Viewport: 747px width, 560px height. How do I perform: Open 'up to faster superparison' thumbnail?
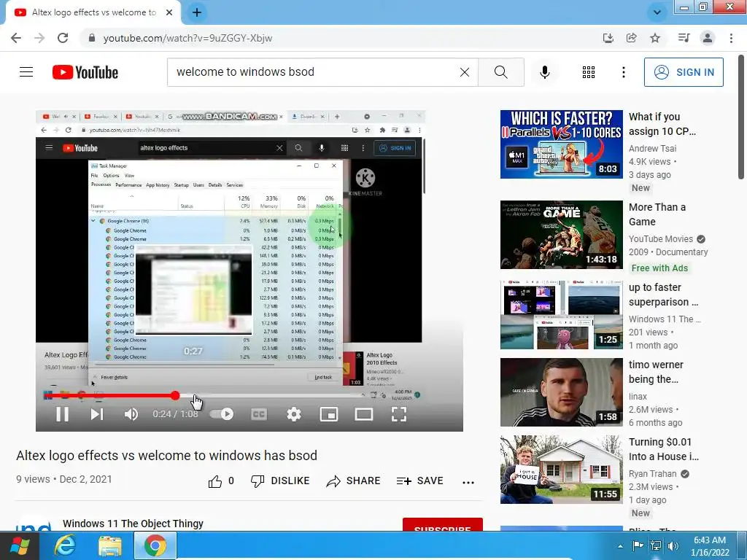[561, 315]
